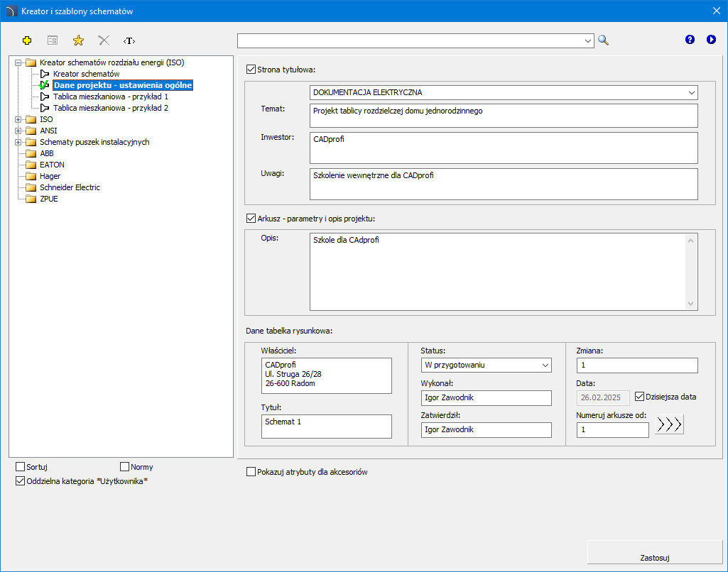This screenshot has height=572, width=728.
Task: Open help via blue question mark icon
Action: (690, 40)
